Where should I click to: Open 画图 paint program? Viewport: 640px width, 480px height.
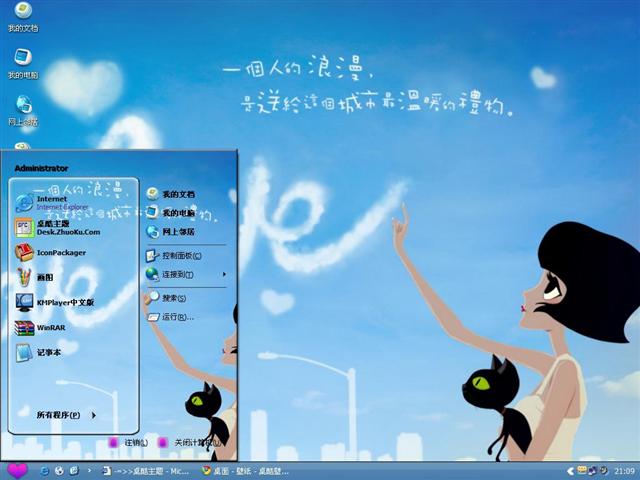click(34, 278)
